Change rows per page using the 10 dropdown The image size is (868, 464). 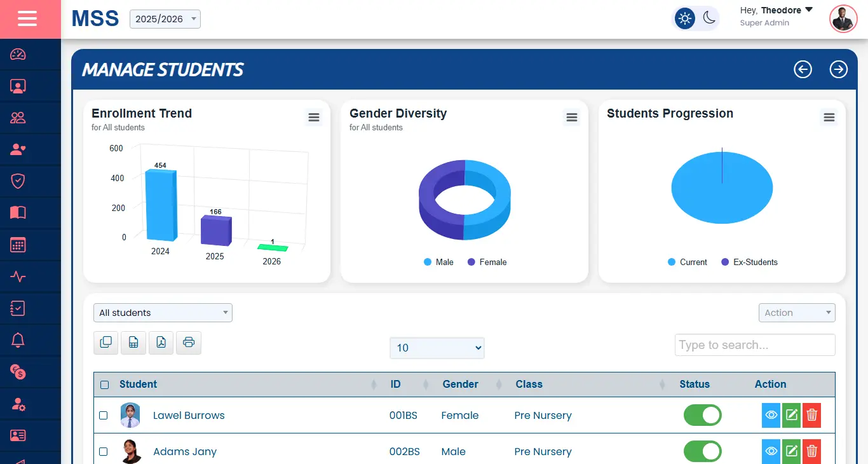pos(437,348)
